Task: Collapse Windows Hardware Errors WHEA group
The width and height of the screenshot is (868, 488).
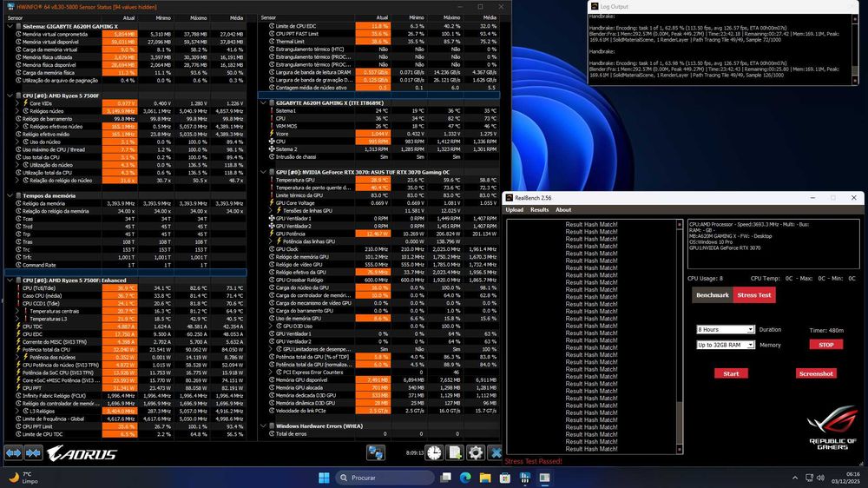Action: 264,426
